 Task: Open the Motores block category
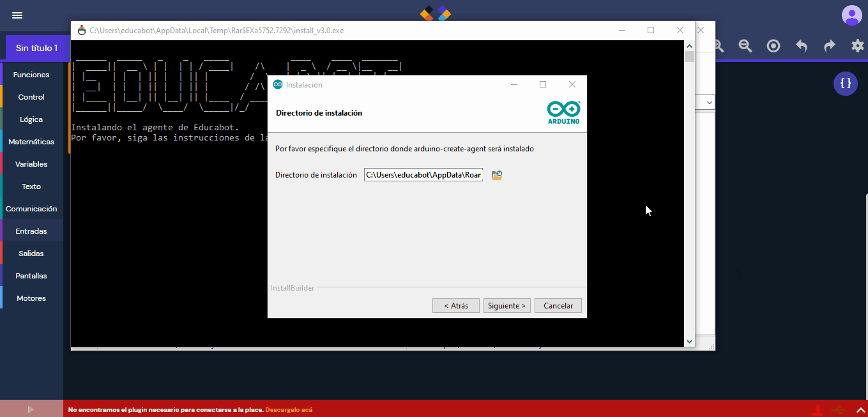pos(31,298)
